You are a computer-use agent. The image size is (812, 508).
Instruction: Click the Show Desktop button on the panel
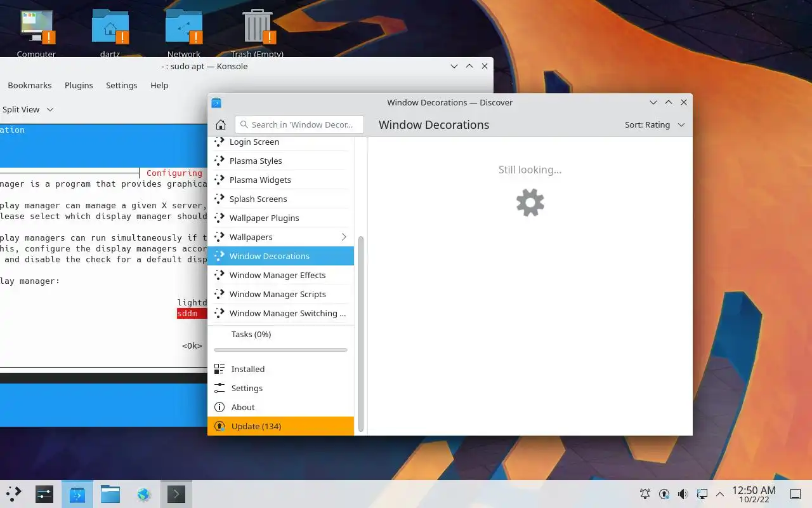pos(796,494)
